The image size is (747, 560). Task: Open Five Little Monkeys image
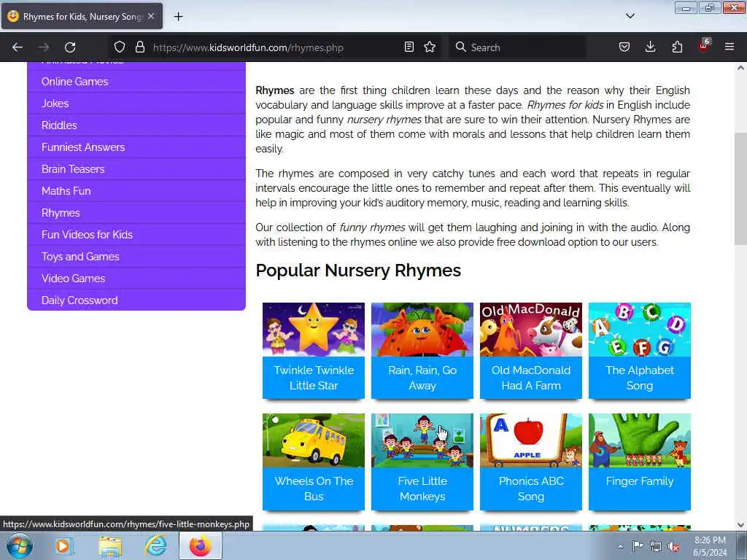point(422,440)
